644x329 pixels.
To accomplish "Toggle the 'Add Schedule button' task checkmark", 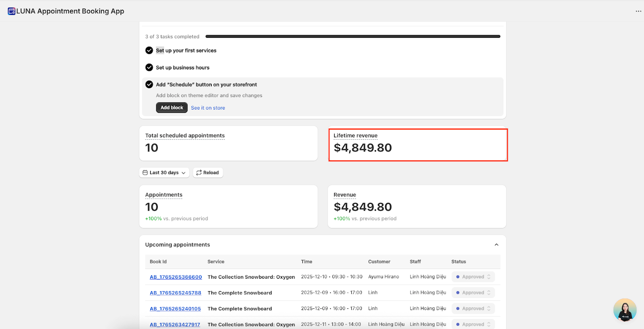I will click(x=149, y=85).
